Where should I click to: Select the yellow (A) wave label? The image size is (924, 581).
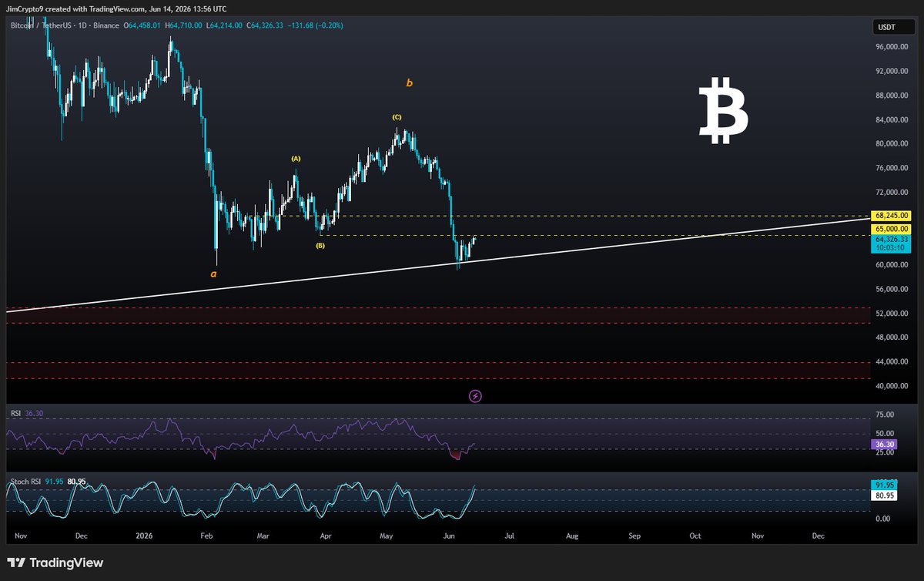point(296,158)
